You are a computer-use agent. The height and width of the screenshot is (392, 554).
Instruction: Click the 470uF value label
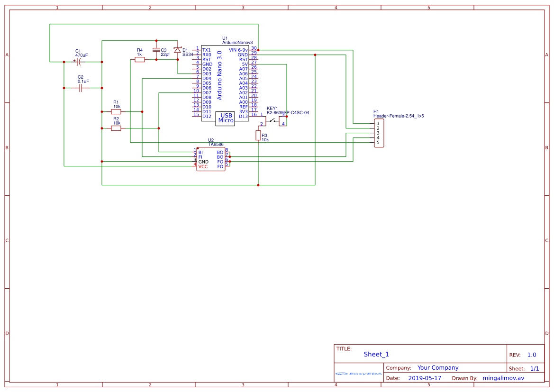pos(81,55)
